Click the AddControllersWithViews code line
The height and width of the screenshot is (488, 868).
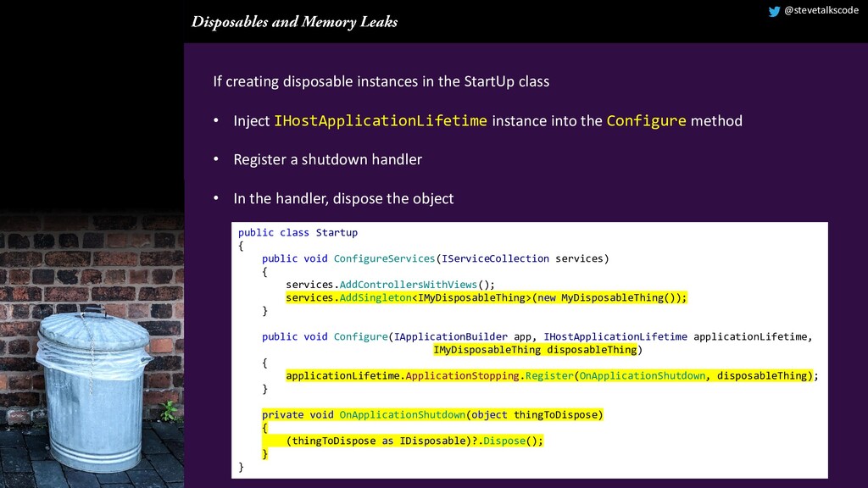(x=390, y=285)
